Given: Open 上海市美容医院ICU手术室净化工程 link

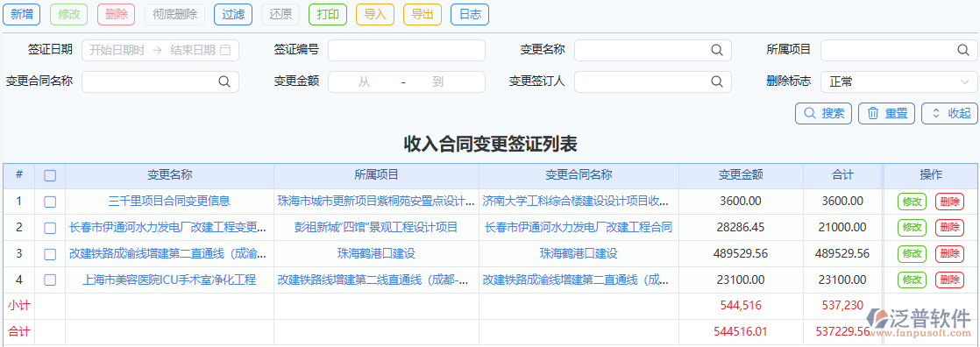Looking at the screenshot, I should (x=169, y=280).
